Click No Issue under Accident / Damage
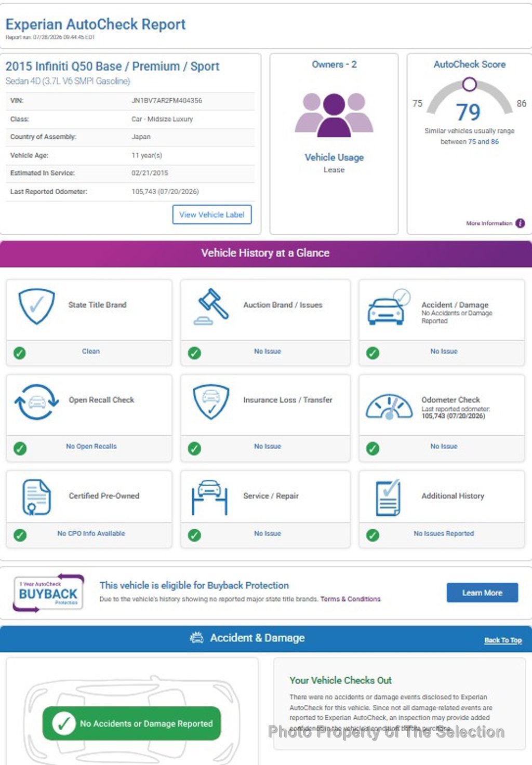The height and width of the screenshot is (765, 532). (x=444, y=352)
